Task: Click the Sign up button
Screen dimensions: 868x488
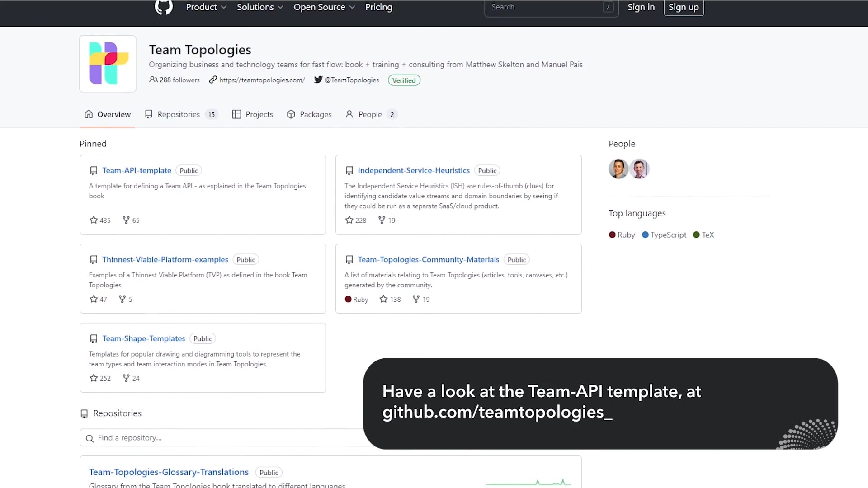Action: pos(684,7)
